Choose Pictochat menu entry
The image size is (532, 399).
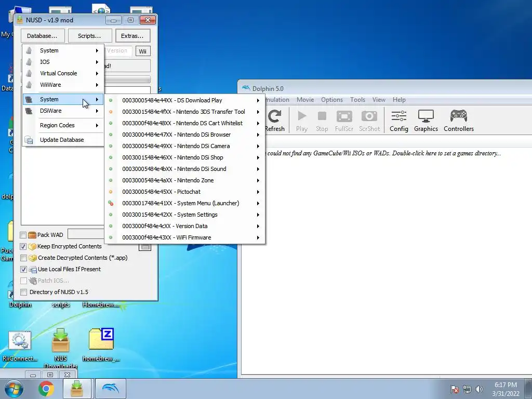(185, 192)
